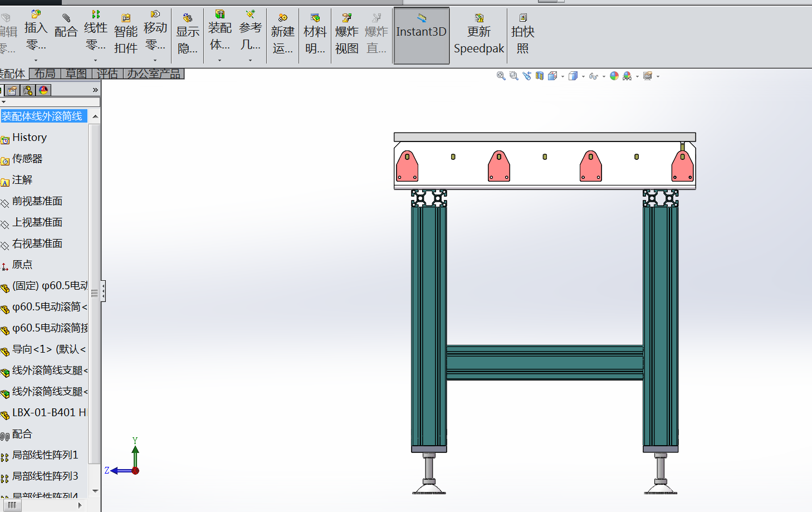
Task: Click the feature tree scroll down arrow
Action: (95, 491)
